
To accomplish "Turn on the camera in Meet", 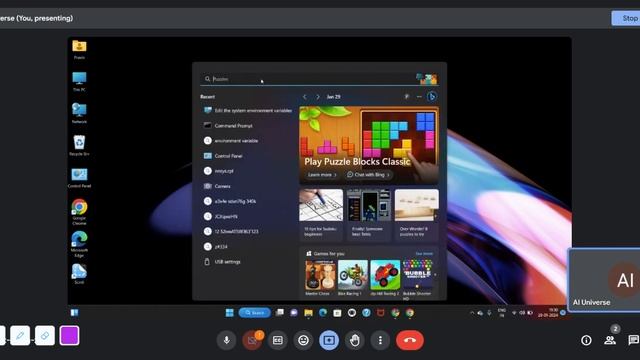I will click(x=252, y=340).
